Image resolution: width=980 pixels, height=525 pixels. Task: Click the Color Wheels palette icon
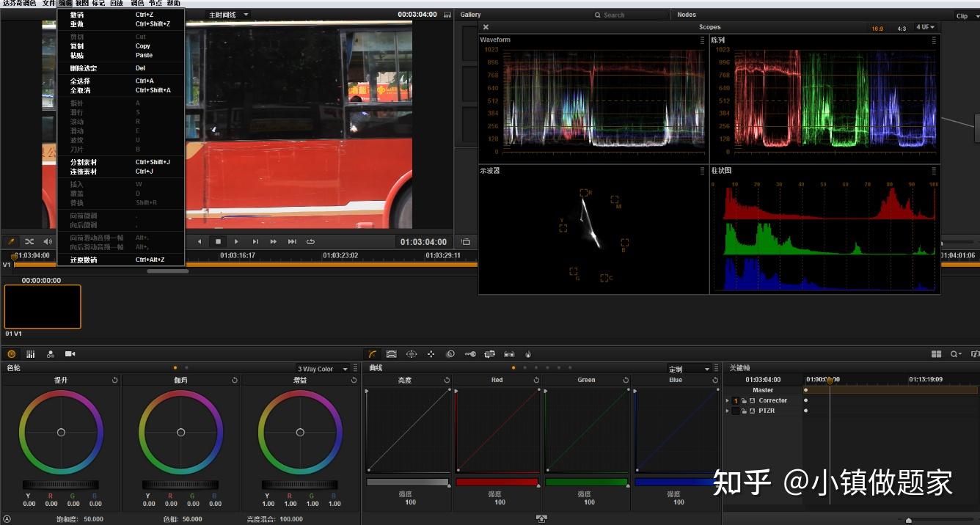(11, 354)
